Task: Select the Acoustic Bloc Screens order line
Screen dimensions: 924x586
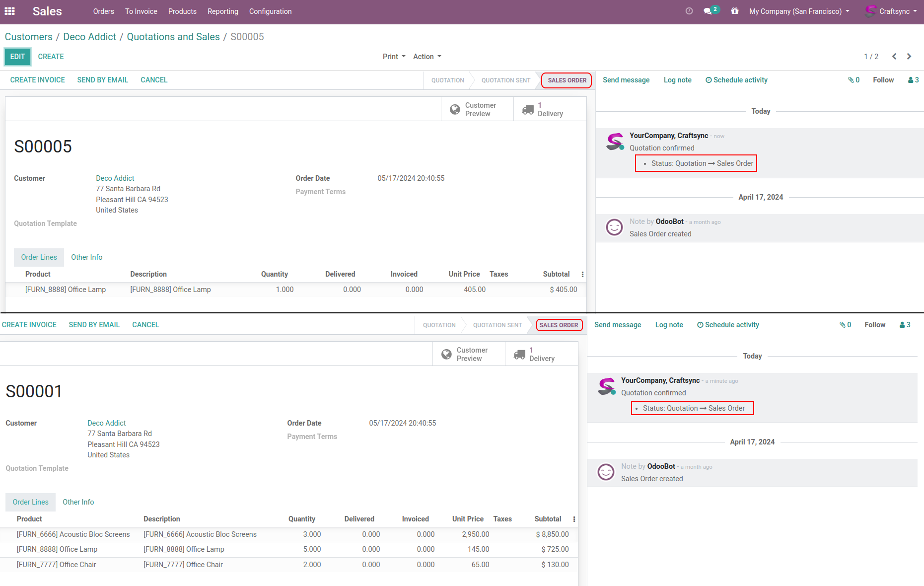Action: (73, 534)
